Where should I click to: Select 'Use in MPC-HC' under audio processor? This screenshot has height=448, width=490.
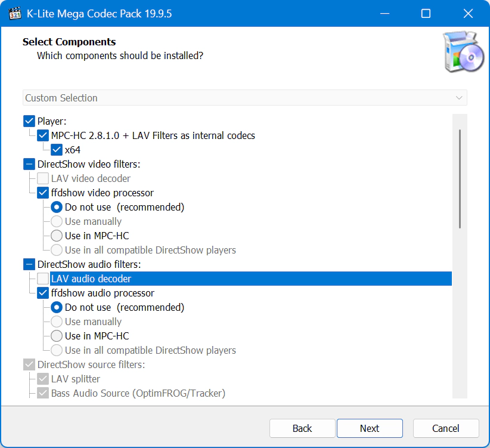pos(57,336)
